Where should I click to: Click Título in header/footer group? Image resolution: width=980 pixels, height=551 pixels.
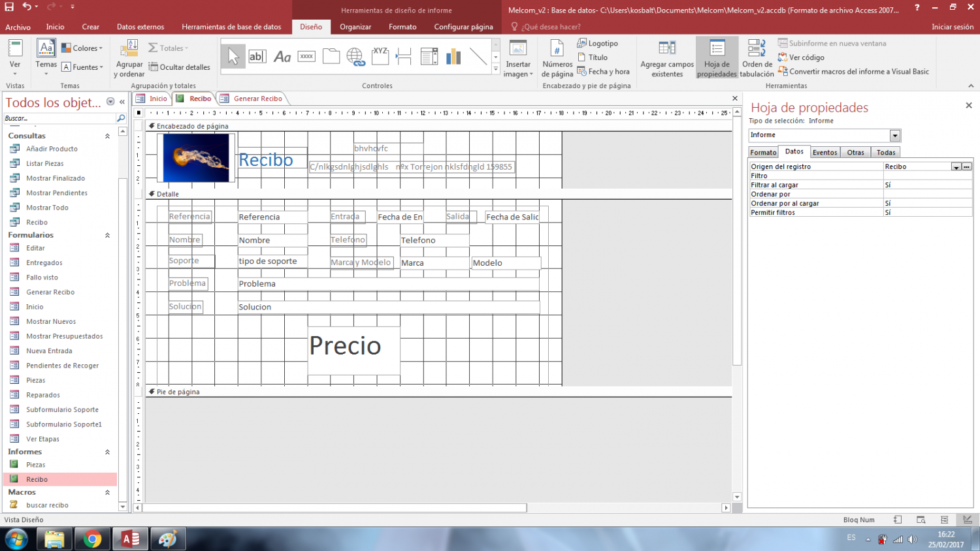pos(592,57)
